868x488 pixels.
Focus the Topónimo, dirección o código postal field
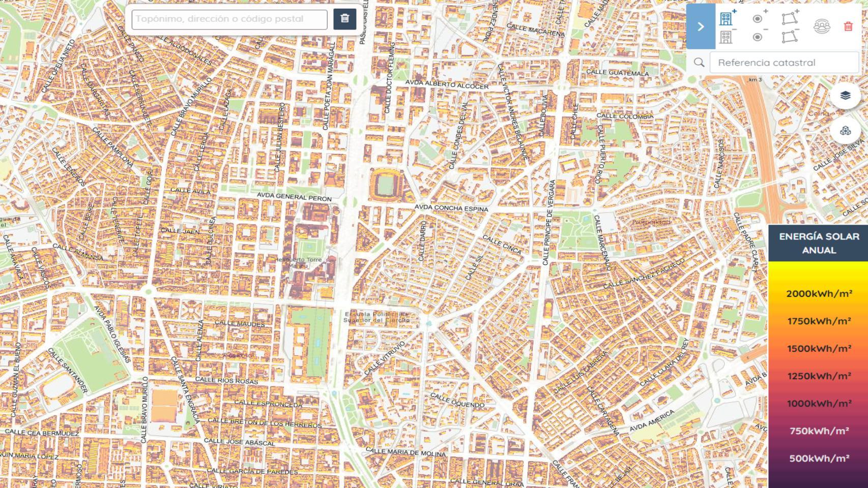[229, 19]
